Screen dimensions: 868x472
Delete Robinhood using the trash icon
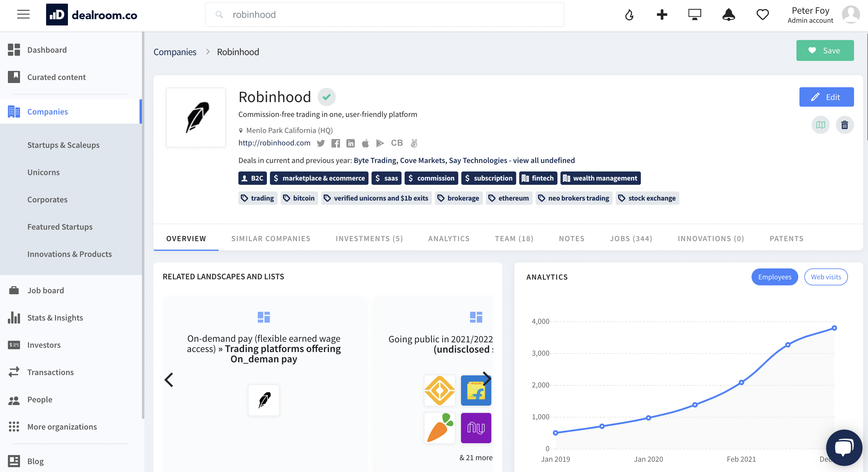coord(845,125)
